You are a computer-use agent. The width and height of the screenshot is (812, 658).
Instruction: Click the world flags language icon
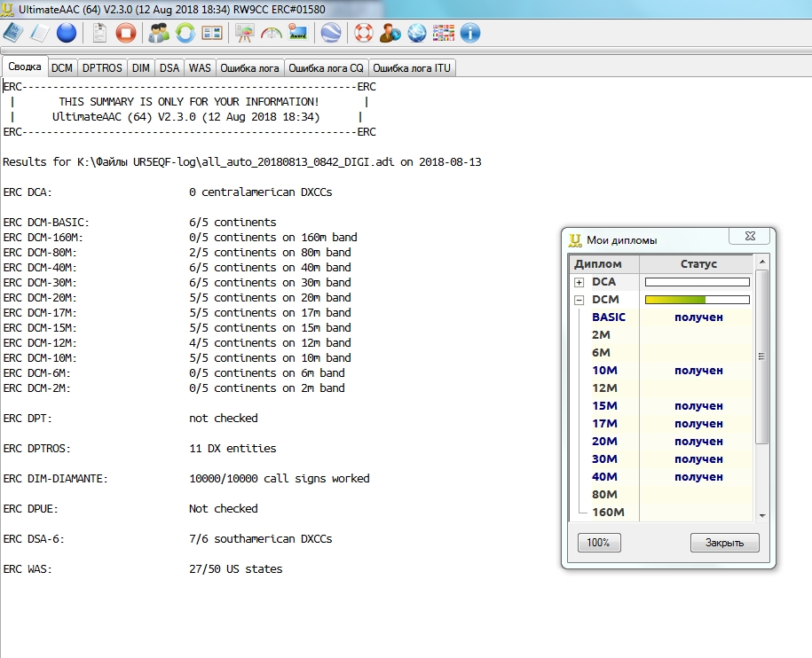click(444, 34)
